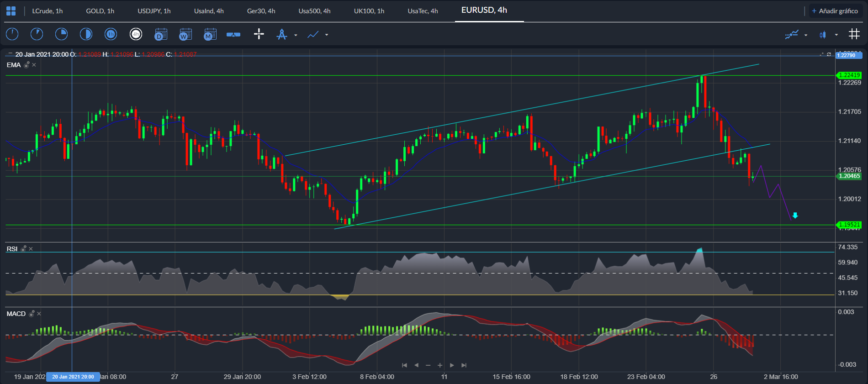Image resolution: width=868 pixels, height=384 pixels.
Task: Click the refresh icon near price axis
Action: 829,54
